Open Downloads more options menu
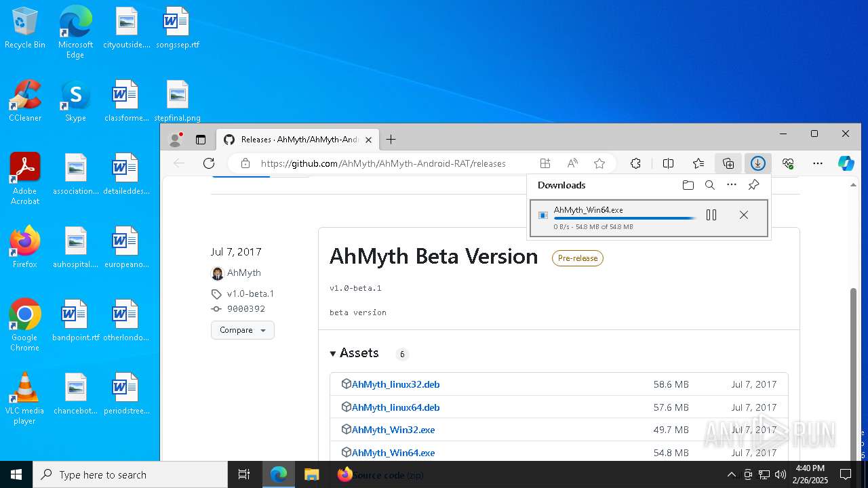 click(732, 185)
